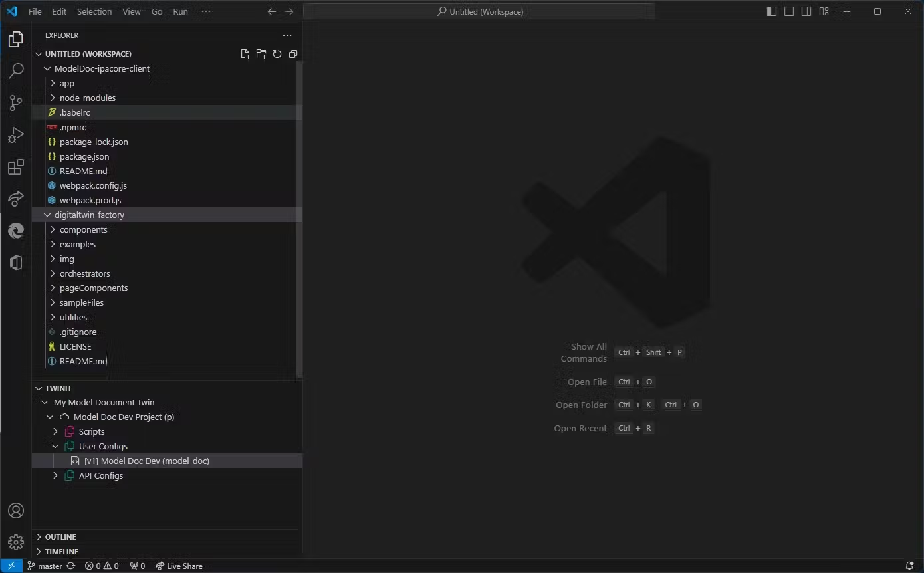
Task: Open the Search view icon
Action: 16,70
